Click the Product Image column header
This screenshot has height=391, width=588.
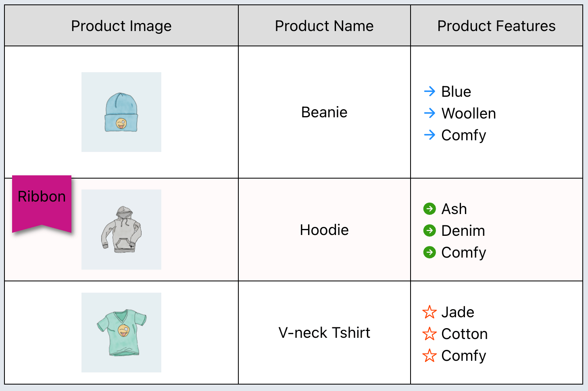pyautogui.click(x=121, y=26)
